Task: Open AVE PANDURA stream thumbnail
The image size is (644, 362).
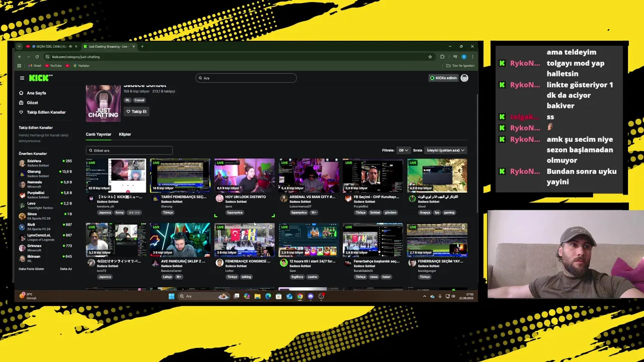Action: (x=180, y=240)
